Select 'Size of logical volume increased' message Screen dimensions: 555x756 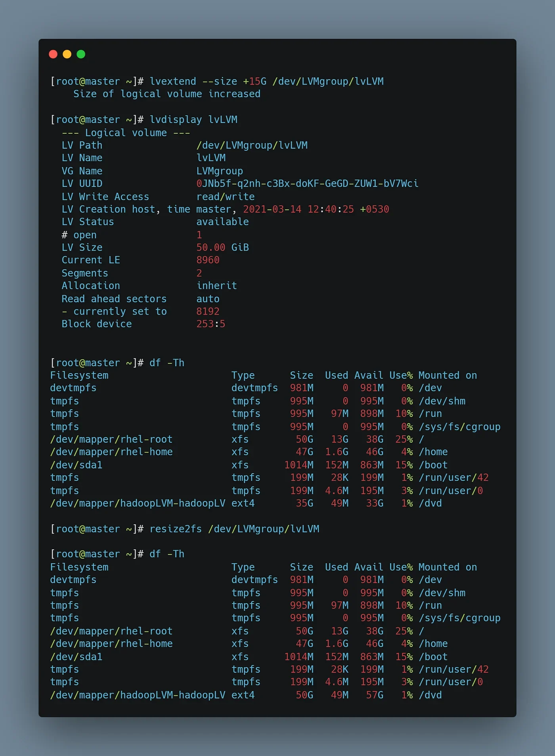coord(167,94)
